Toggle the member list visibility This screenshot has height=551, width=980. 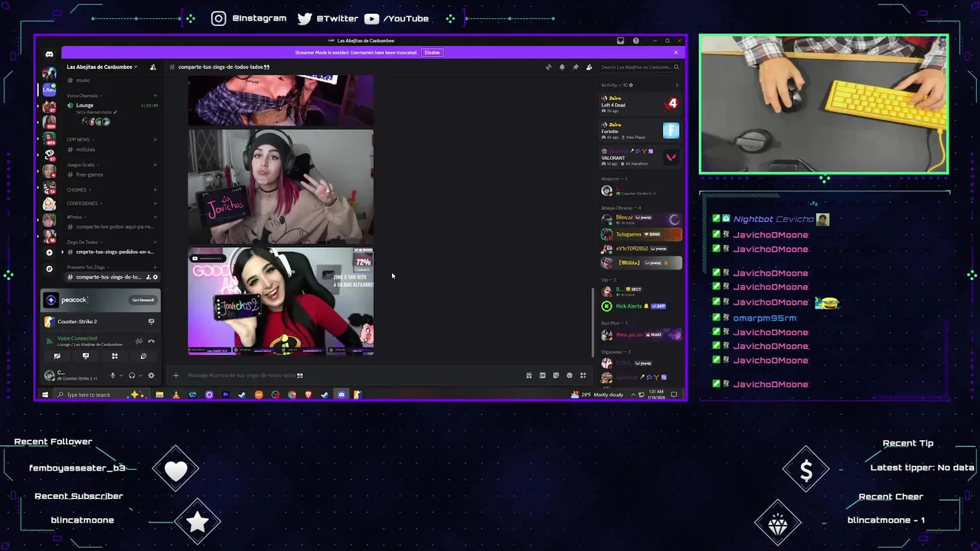pos(589,67)
